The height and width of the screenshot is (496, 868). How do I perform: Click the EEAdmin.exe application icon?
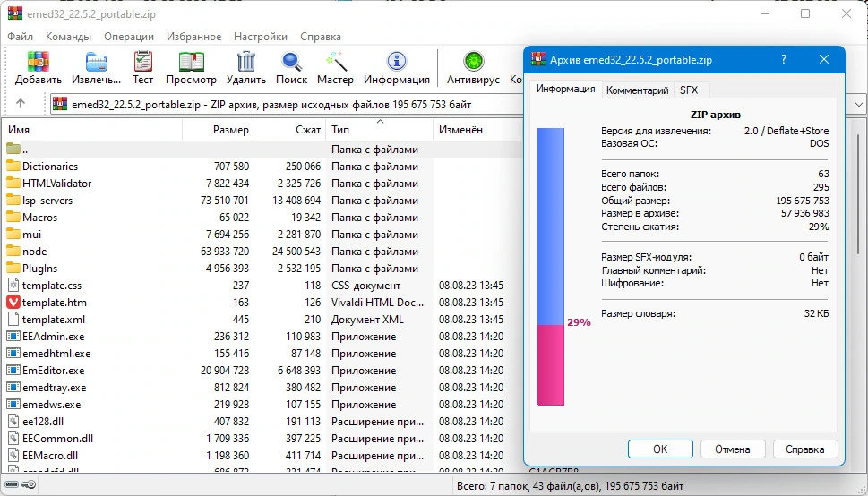pos(13,336)
